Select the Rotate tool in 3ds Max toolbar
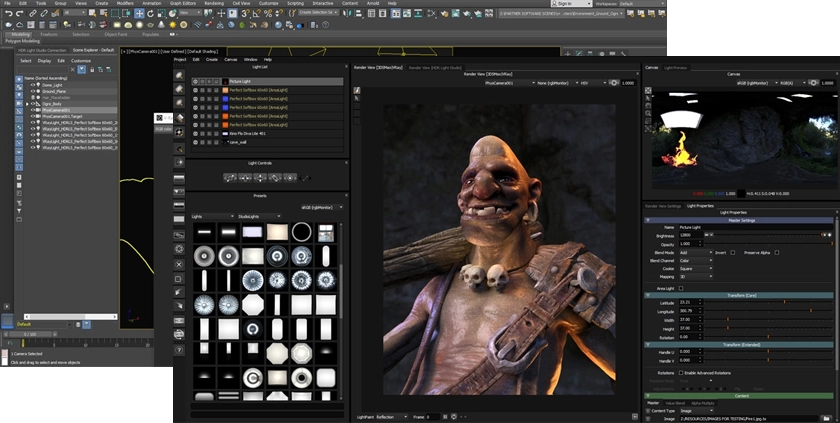This screenshot has width=840, height=423. (x=151, y=13)
